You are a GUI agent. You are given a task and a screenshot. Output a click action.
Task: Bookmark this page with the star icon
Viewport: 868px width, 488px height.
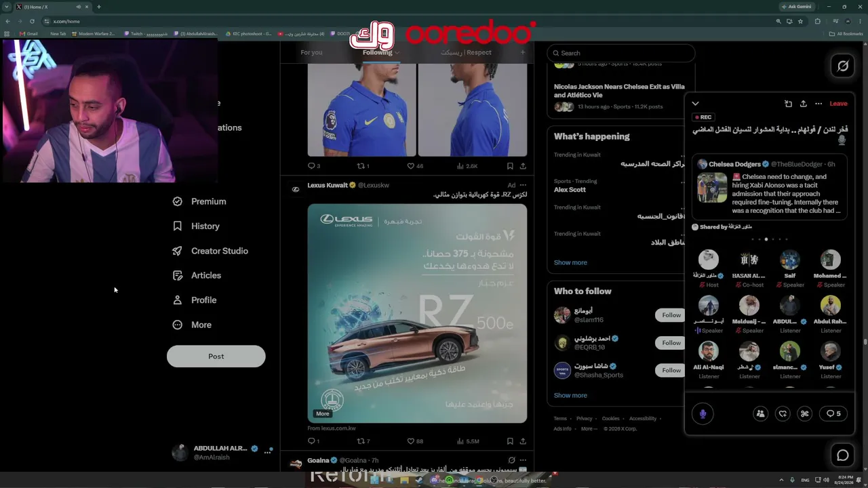click(800, 21)
